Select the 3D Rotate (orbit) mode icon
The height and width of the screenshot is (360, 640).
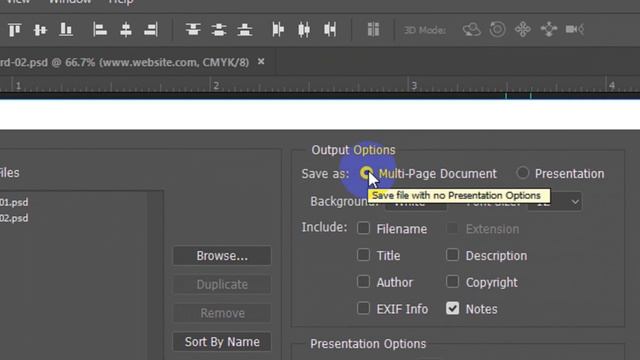(471, 29)
